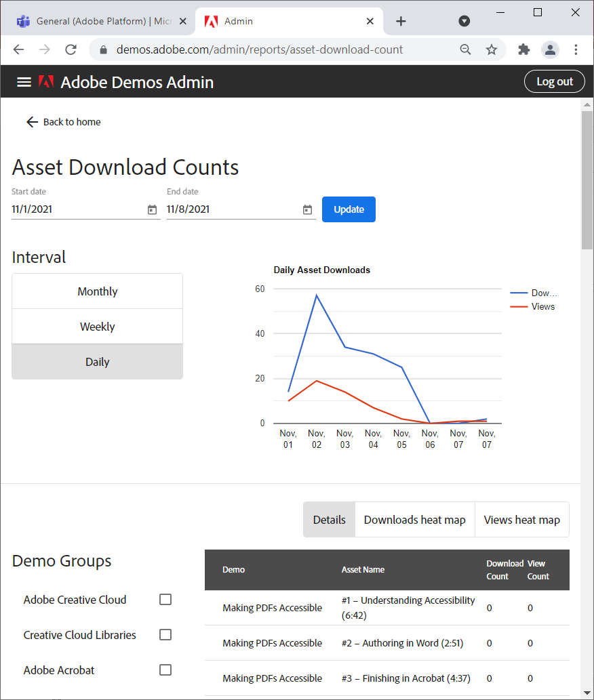Click the 'Daily Asset Downloads' chart title

(x=321, y=270)
